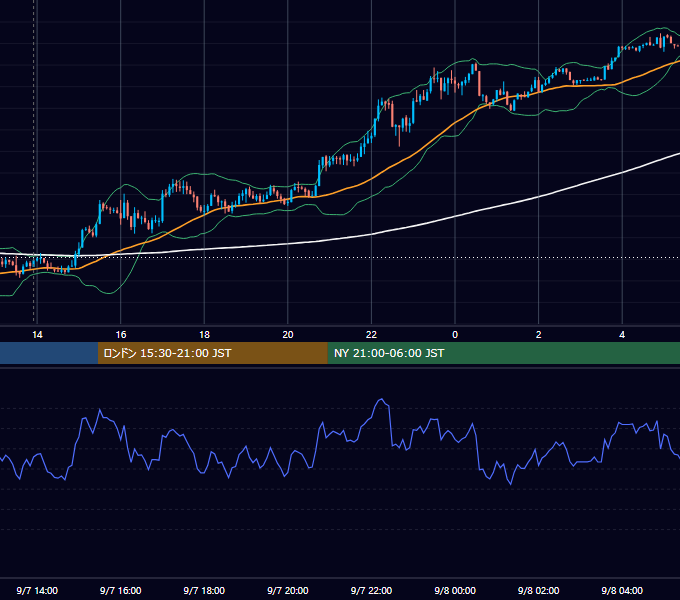Image resolution: width=680 pixels, height=600 pixels.
Task: Click the NY 21:00-06:00 JST session bar
Action: (x=503, y=353)
